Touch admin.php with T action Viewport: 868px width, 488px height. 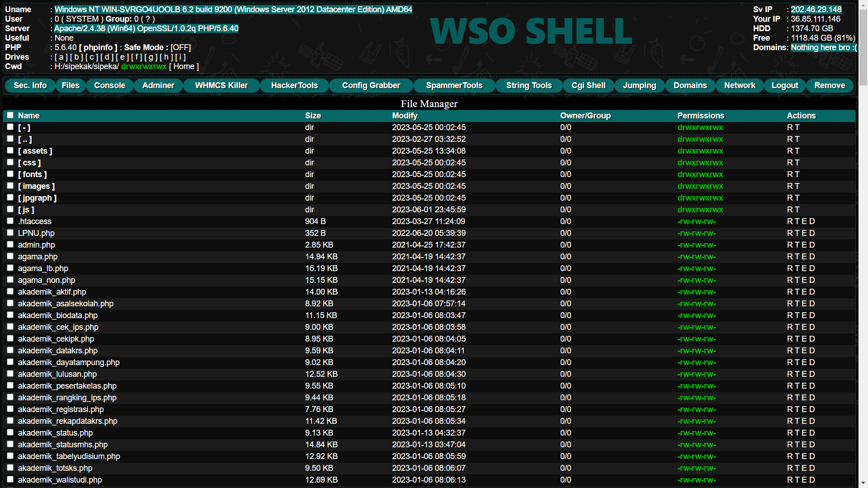click(797, 245)
